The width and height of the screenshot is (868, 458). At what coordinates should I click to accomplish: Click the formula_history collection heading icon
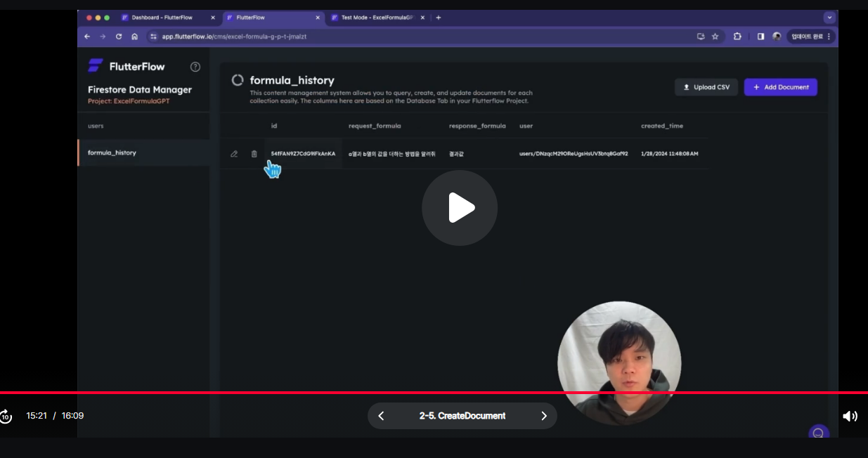[x=238, y=80]
